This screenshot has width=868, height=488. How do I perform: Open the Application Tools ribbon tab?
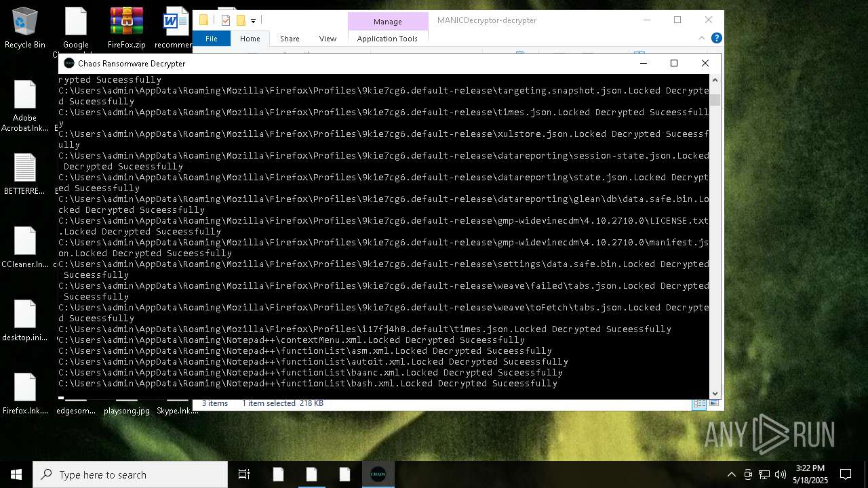coord(387,39)
